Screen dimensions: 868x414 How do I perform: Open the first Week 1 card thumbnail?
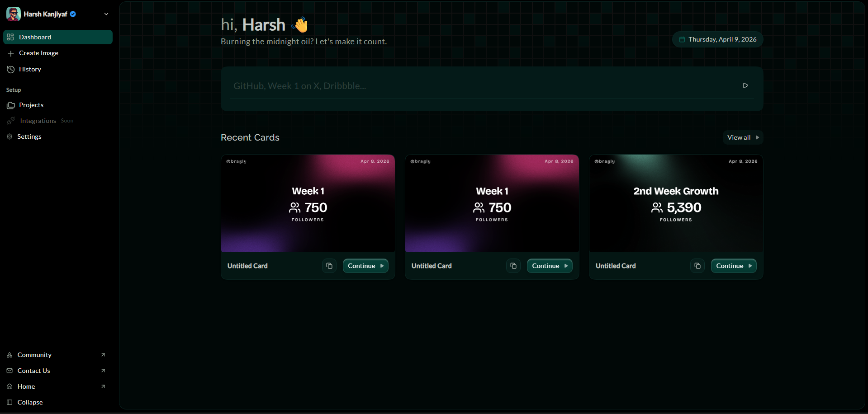coord(308,203)
